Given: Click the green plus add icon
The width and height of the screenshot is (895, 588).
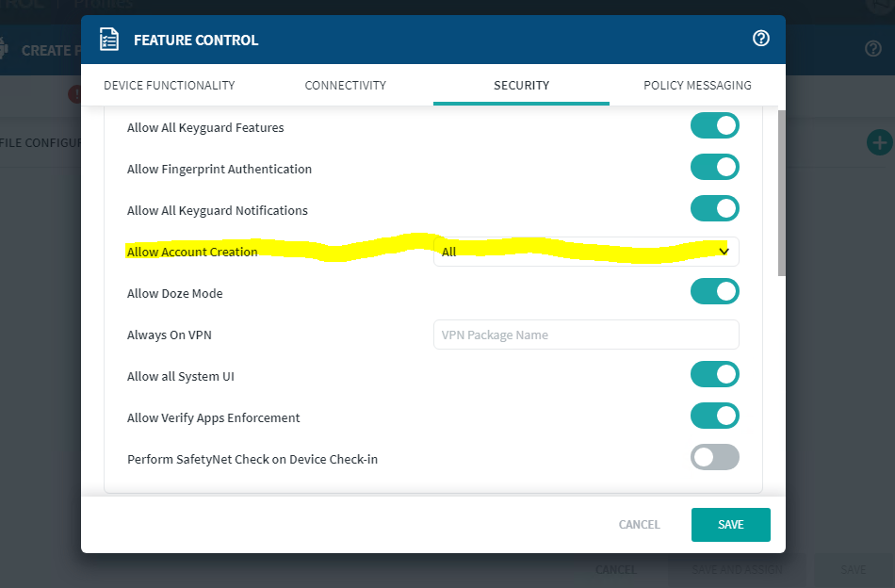Looking at the screenshot, I should pos(879,142).
